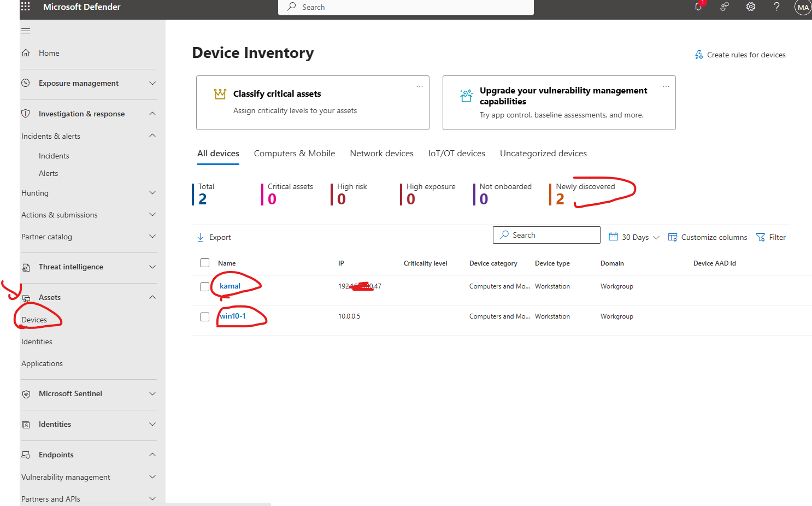The width and height of the screenshot is (812, 506).
Task: Switch to the Computers & Mobile tab
Action: pyautogui.click(x=295, y=154)
